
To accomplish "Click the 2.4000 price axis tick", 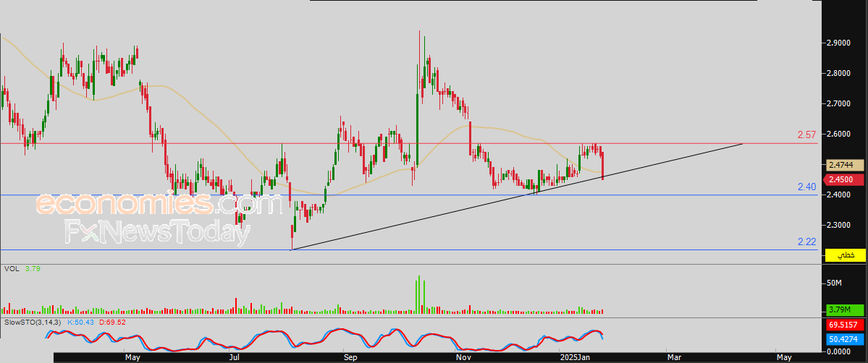I will (x=840, y=195).
